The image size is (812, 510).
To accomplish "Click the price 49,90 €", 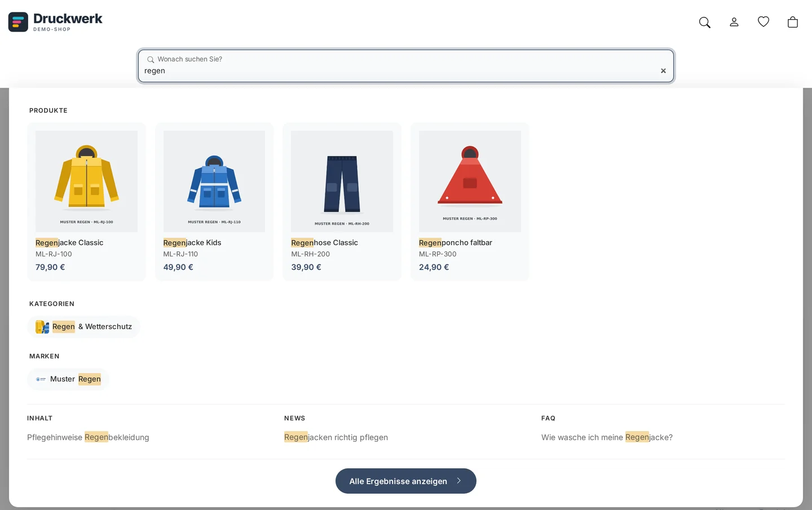I will point(178,267).
